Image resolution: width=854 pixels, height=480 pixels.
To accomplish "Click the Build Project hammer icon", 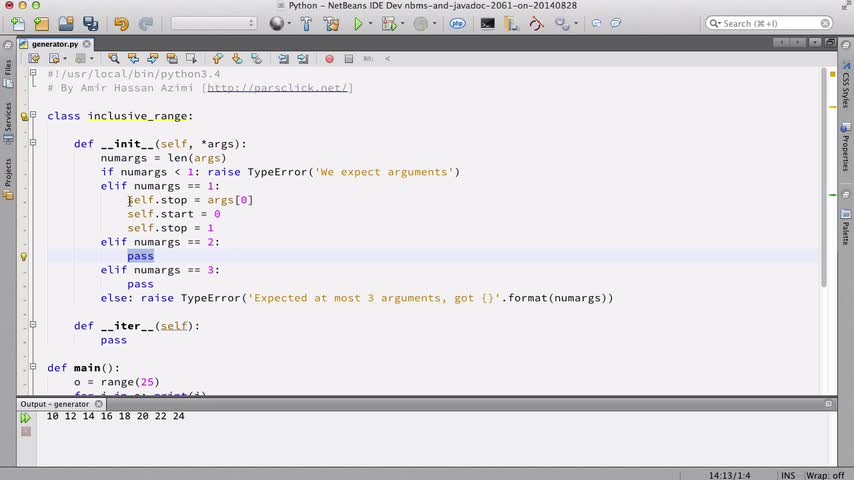I will [x=306, y=23].
